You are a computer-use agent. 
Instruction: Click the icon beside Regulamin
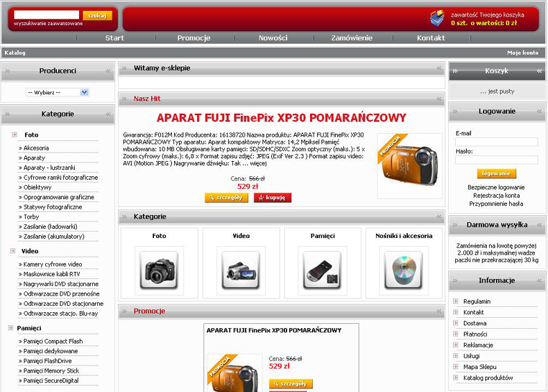pyautogui.click(x=455, y=301)
